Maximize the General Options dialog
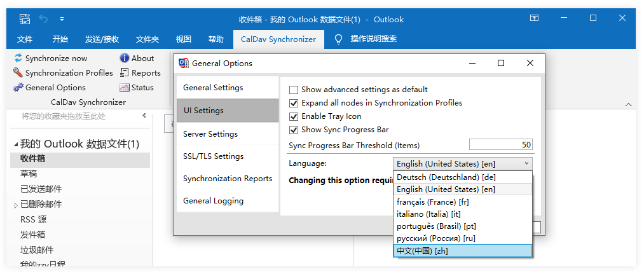This screenshot has height=274, width=644. pos(501,64)
